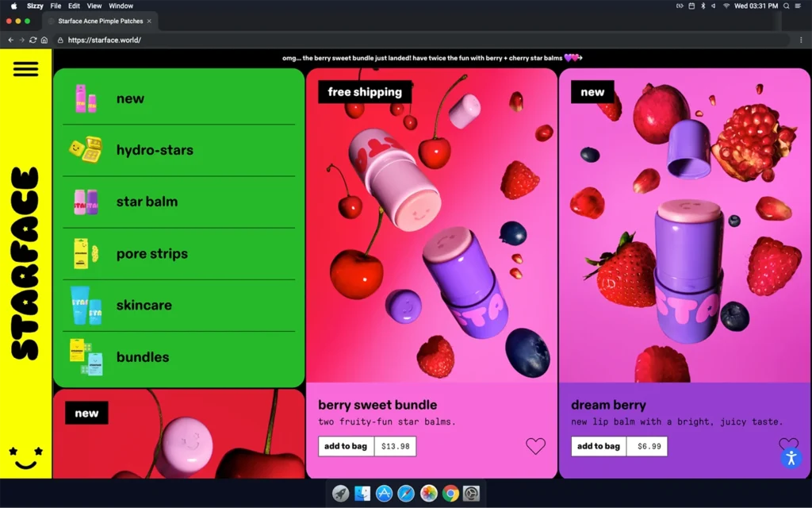Click the URL address bar

coord(396,40)
